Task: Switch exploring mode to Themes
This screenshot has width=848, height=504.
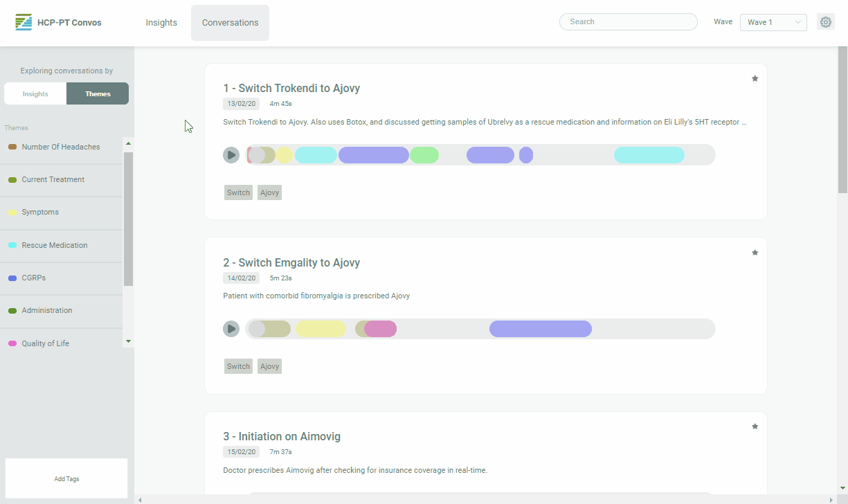Action: 98,93
